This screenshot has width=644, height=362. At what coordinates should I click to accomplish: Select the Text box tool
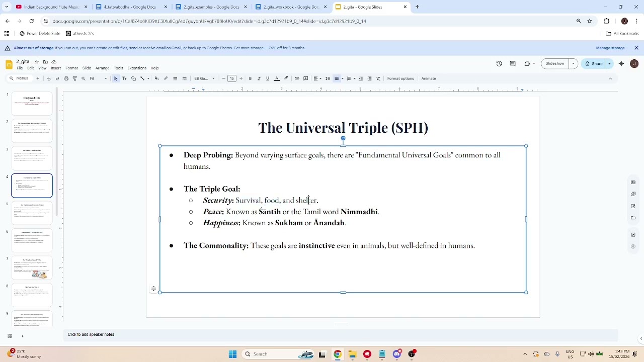pyautogui.click(x=125, y=78)
